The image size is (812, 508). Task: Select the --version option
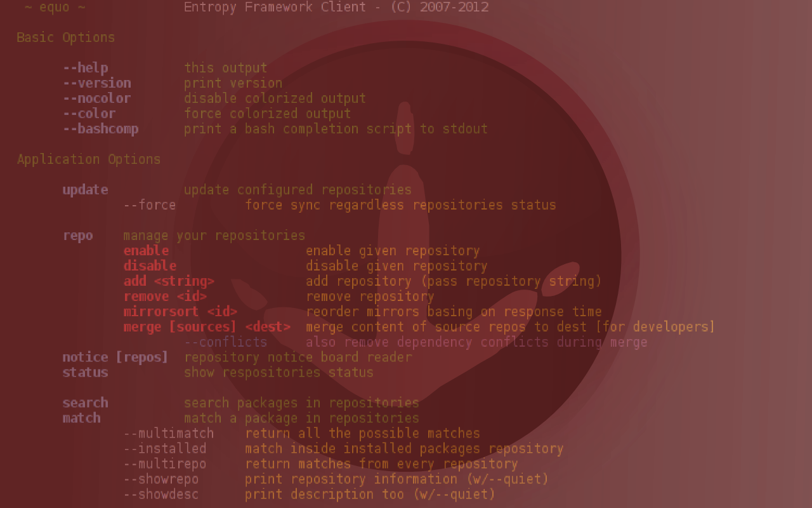(x=96, y=83)
